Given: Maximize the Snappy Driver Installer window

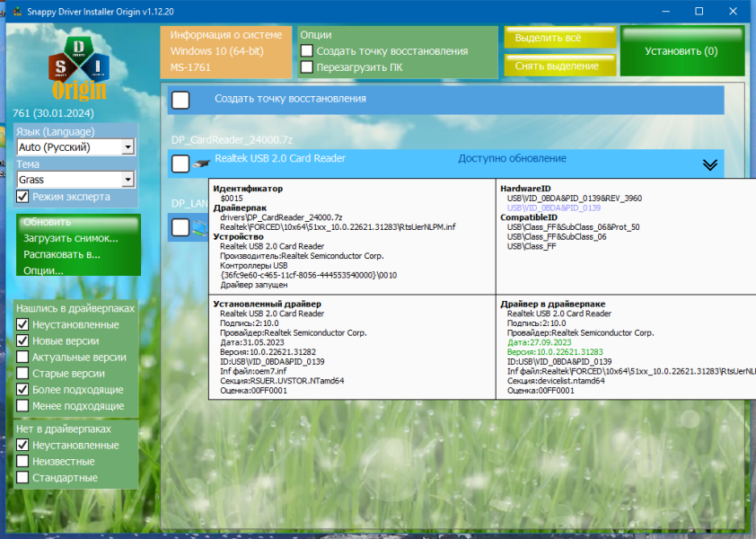Looking at the screenshot, I should tap(699, 11).
